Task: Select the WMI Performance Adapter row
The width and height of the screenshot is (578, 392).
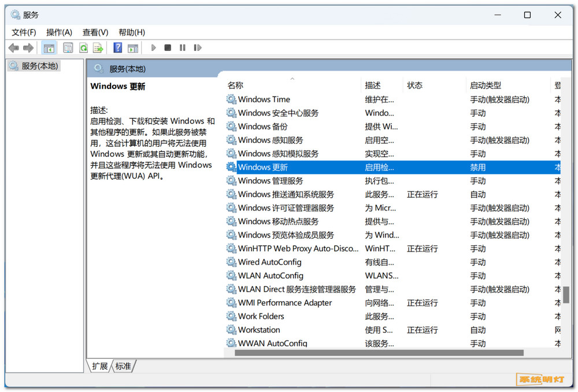Action: click(x=392, y=303)
